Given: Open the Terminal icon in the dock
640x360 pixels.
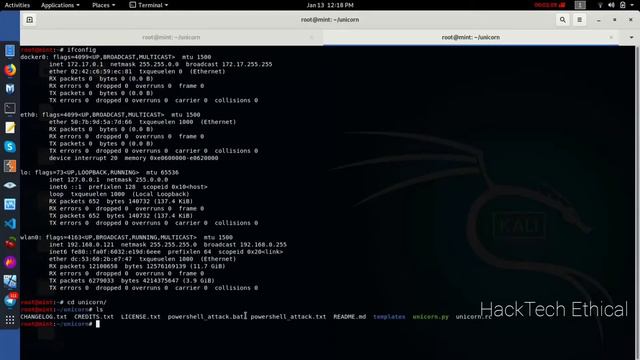Looking at the screenshot, I should coord(10,108).
